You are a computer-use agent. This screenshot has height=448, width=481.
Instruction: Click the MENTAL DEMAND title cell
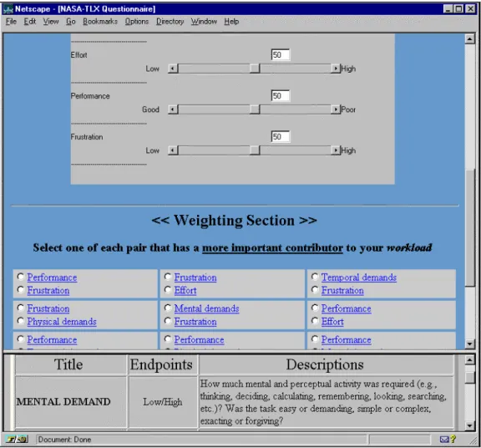point(70,402)
